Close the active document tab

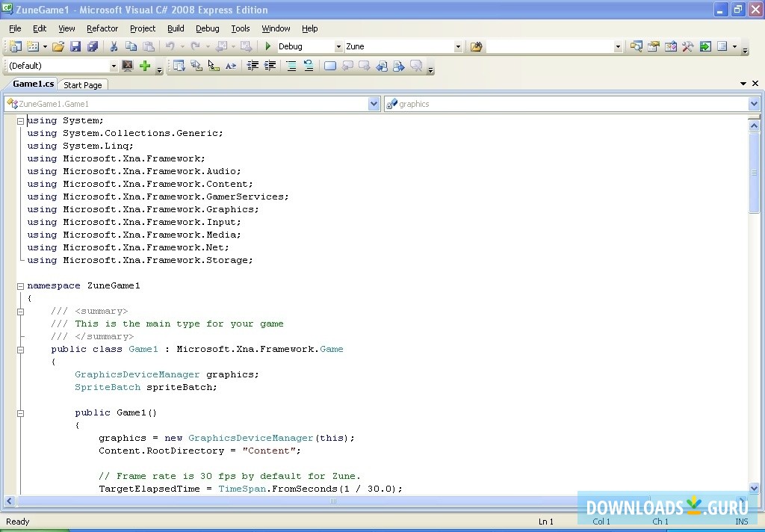click(x=755, y=84)
